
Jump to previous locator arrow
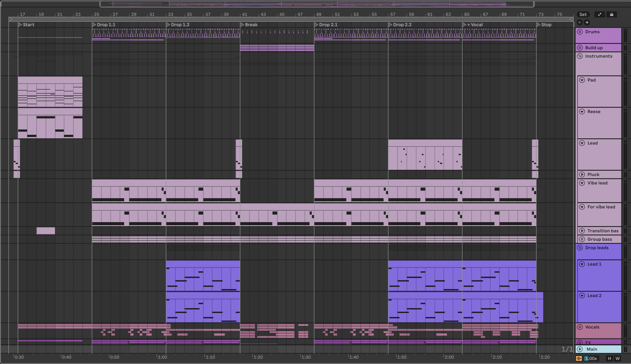click(x=580, y=22)
